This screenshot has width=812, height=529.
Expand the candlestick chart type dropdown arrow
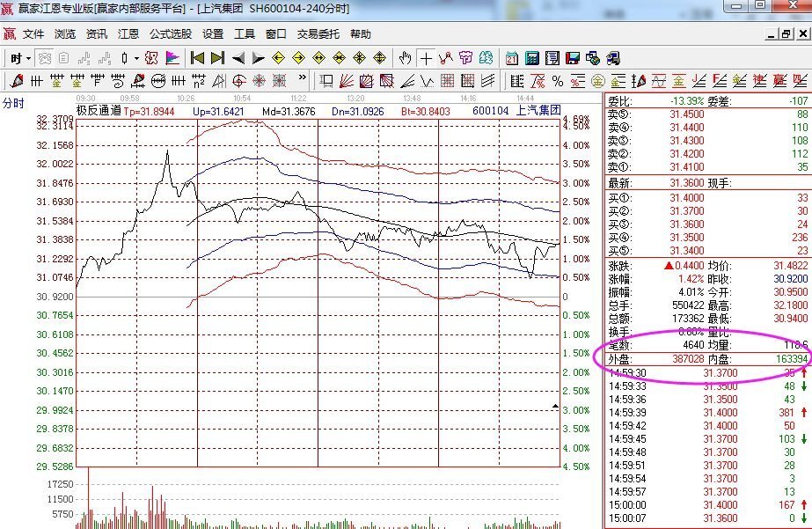tap(136, 59)
